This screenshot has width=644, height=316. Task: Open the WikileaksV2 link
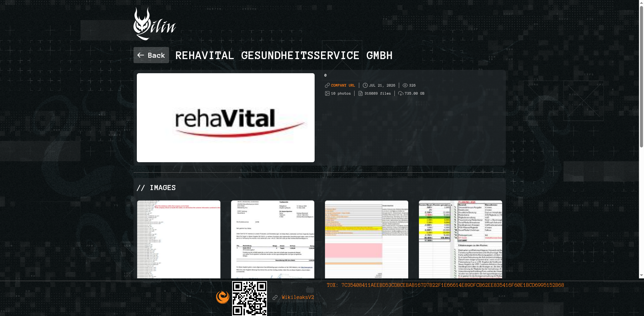298,297
